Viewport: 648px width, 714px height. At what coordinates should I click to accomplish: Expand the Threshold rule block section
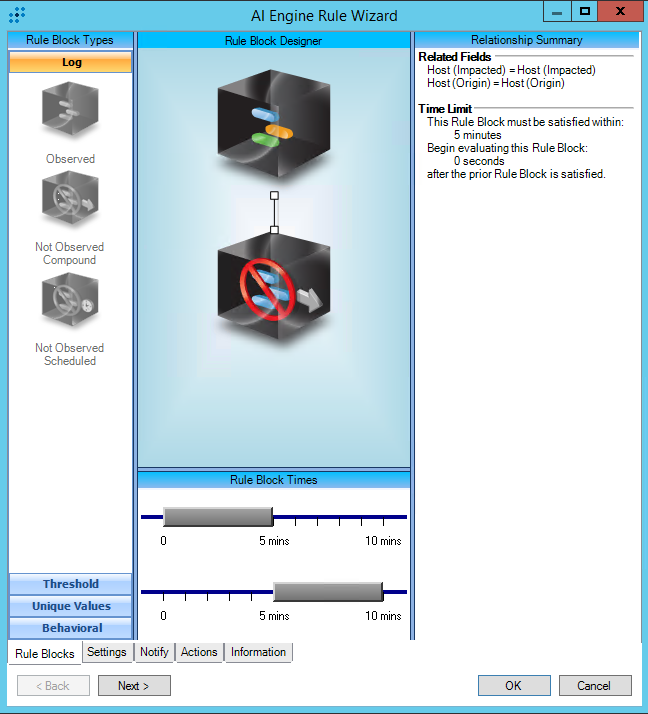coord(71,584)
